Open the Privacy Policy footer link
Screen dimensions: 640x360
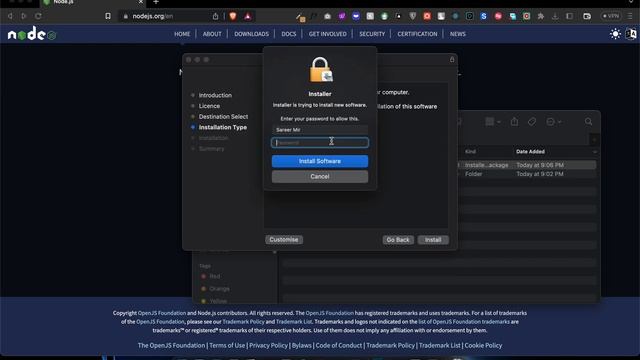pos(268,345)
